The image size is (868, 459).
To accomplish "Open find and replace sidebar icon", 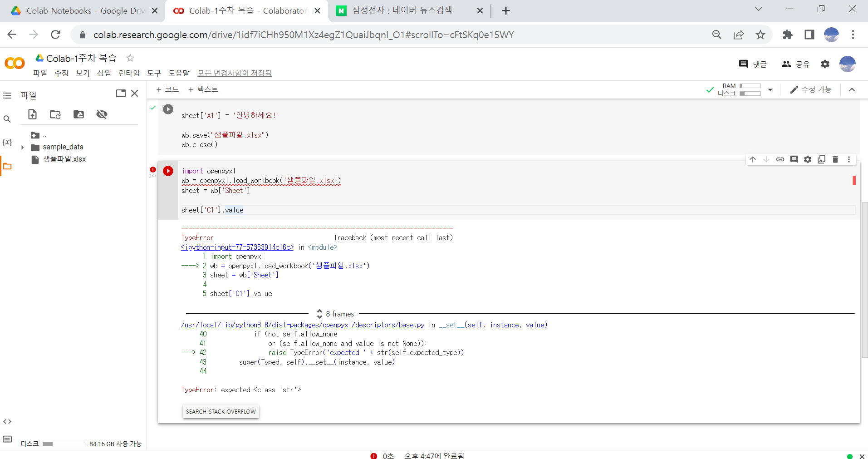I will coord(7,119).
